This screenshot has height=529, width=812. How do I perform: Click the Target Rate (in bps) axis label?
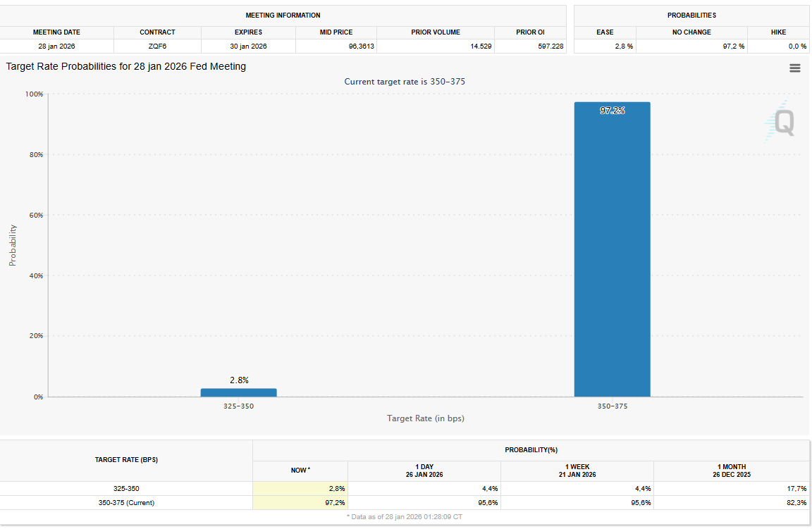coord(424,418)
